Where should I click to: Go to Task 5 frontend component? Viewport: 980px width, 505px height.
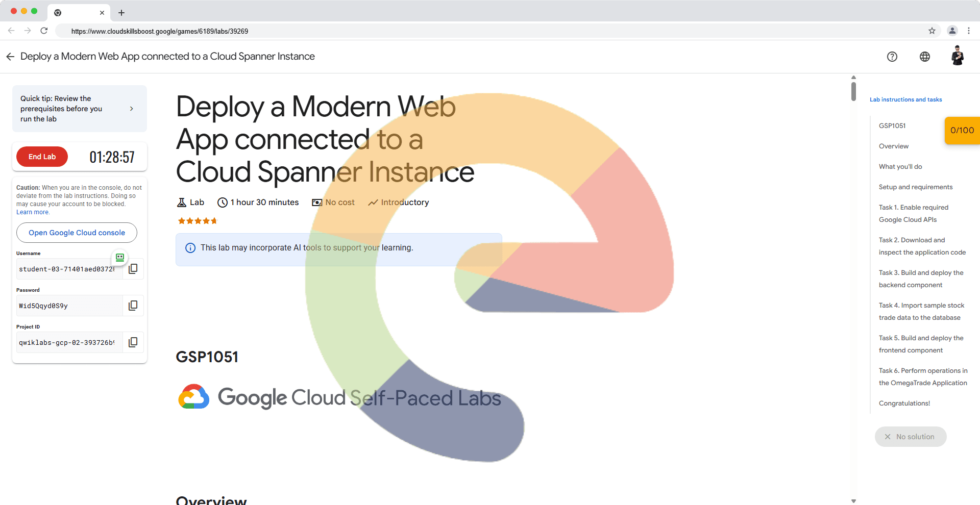(x=921, y=344)
